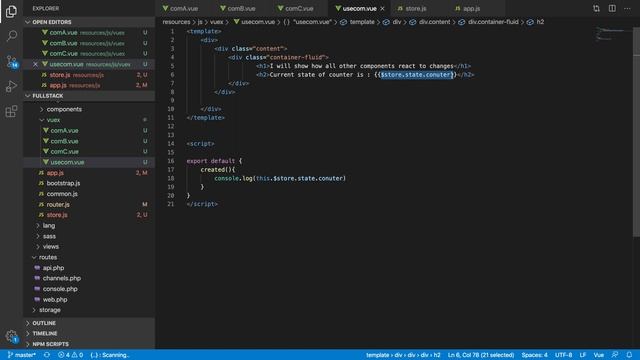This screenshot has height=360, width=640.
Task: Collapse the routes folder
Action: tap(89, 258)
